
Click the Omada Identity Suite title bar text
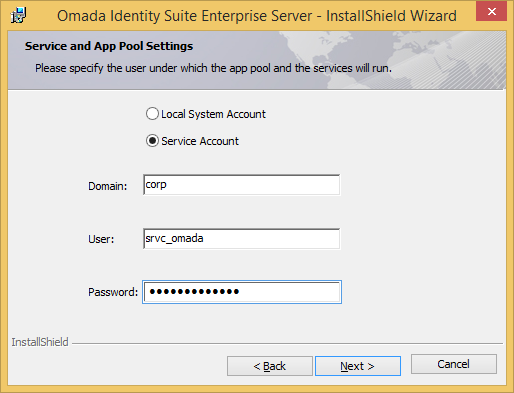pos(257,16)
